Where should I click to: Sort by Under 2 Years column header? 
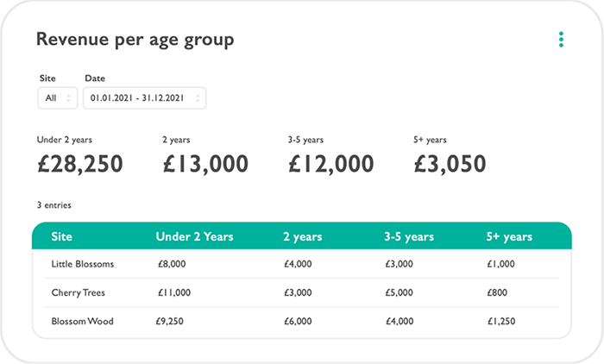(x=194, y=236)
